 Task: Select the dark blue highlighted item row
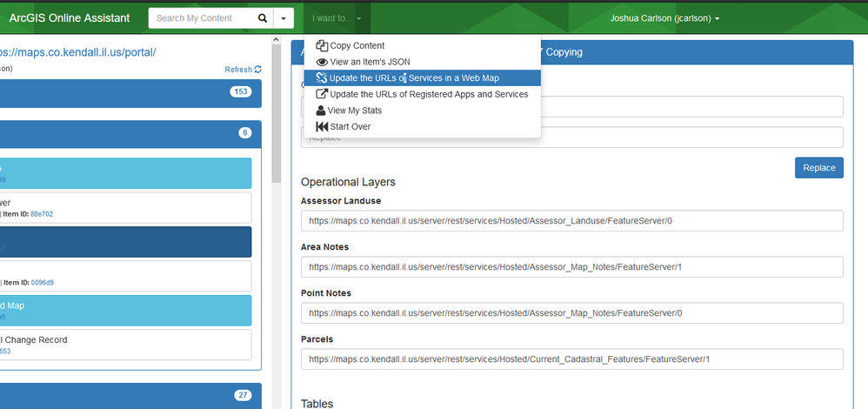coord(125,242)
